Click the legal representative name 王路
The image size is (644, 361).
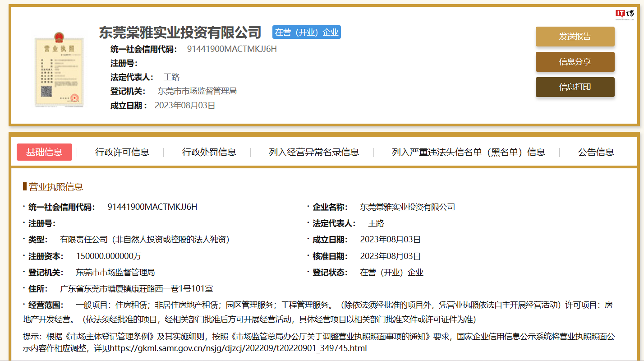[x=172, y=76]
